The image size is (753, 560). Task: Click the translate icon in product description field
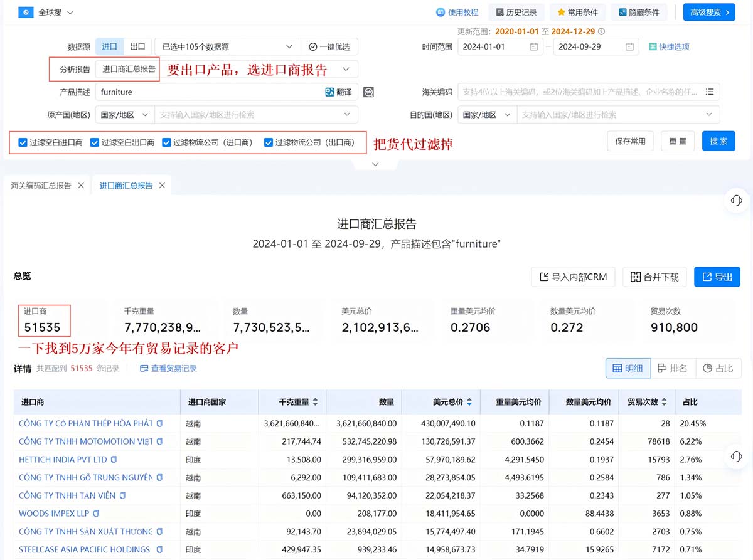coord(329,92)
